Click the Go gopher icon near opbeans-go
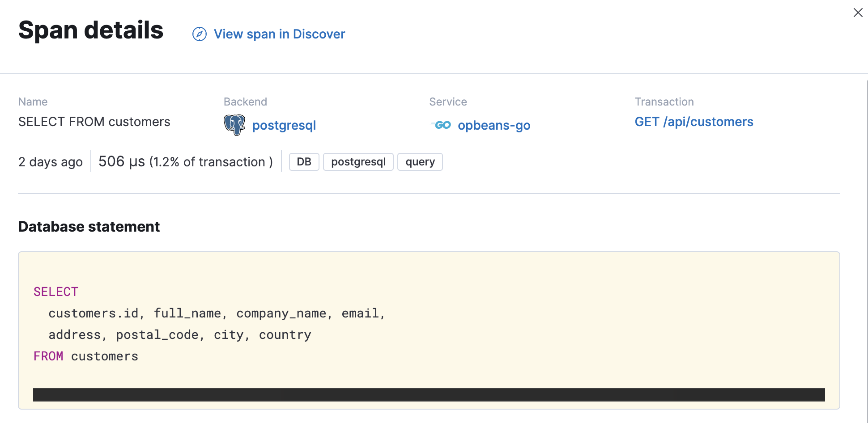Screen dimensions: 868x423 [x=441, y=125]
